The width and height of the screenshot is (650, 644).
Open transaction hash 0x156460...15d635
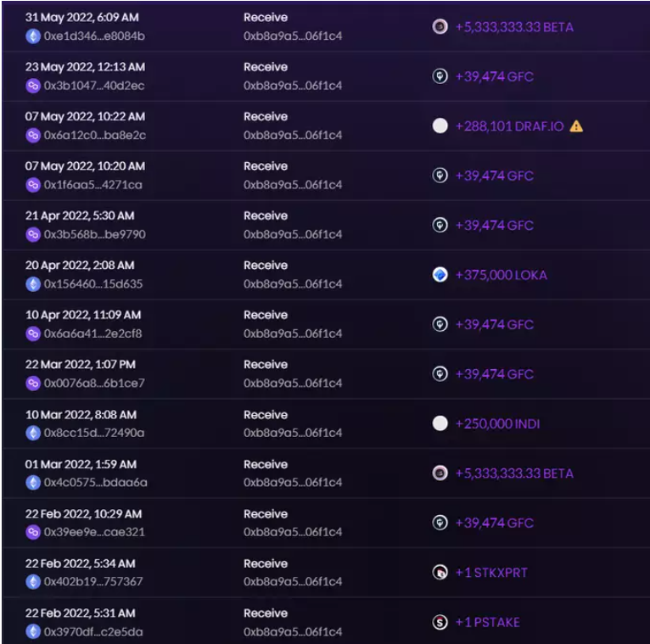click(93, 284)
